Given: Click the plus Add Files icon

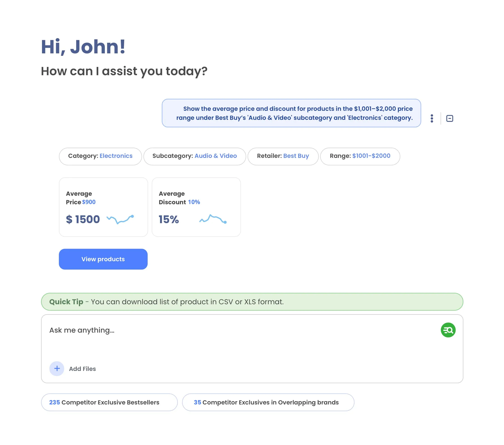Looking at the screenshot, I should click(57, 369).
